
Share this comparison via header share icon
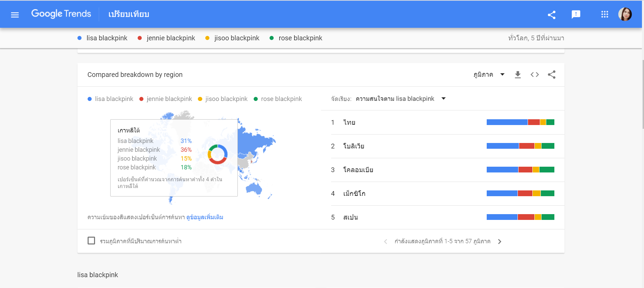pyautogui.click(x=552, y=15)
